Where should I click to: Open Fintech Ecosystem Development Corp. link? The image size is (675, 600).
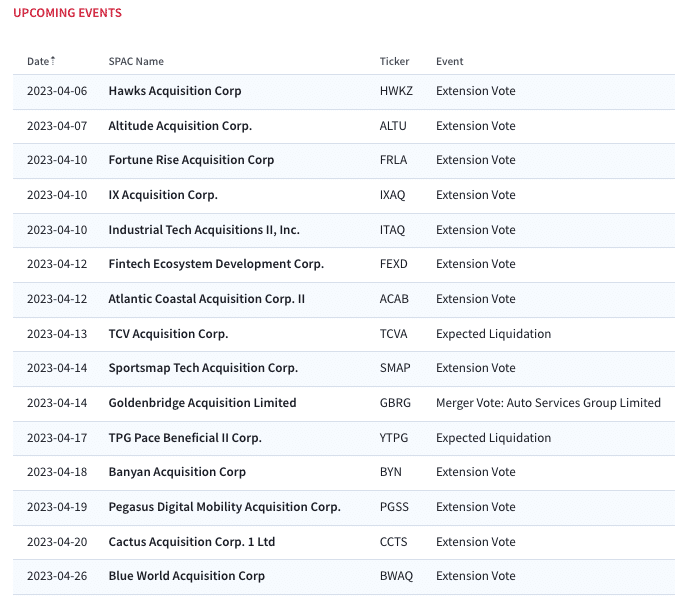[216, 264]
